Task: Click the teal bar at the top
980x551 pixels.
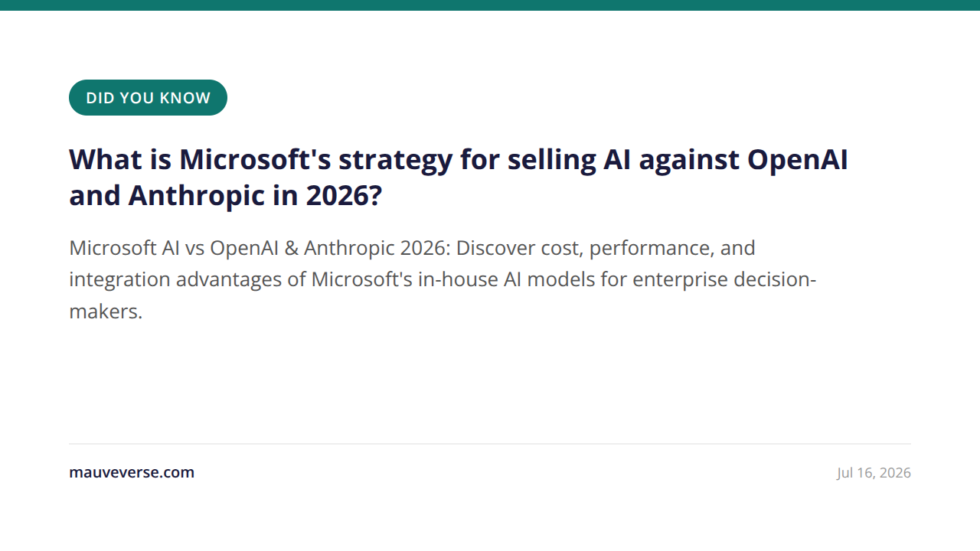Action: [x=490, y=5]
